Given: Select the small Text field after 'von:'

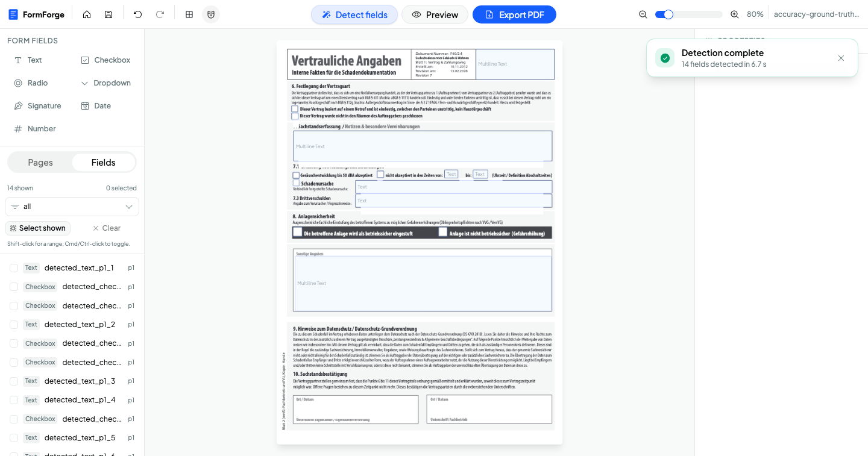Looking at the screenshot, I should (x=451, y=174).
